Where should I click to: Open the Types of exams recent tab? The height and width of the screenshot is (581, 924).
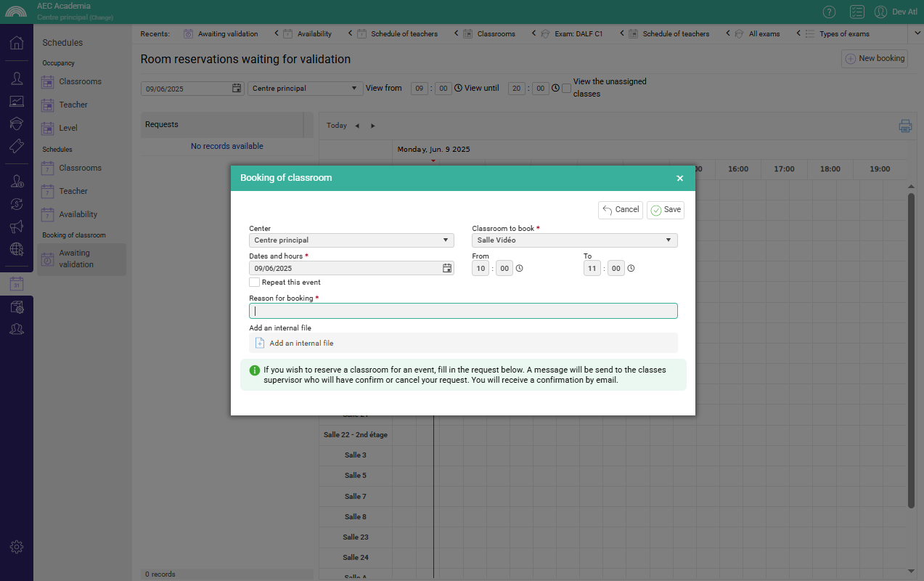(837, 33)
